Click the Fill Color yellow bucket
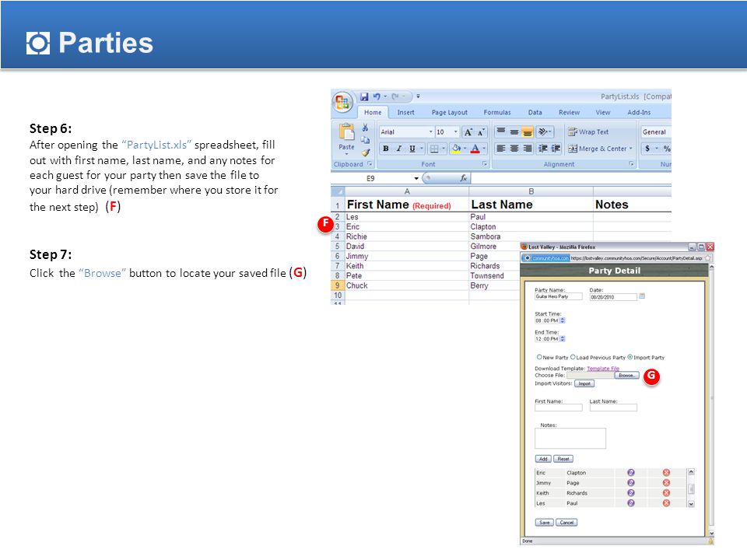Viewport: 747px width, 560px height. [456, 149]
